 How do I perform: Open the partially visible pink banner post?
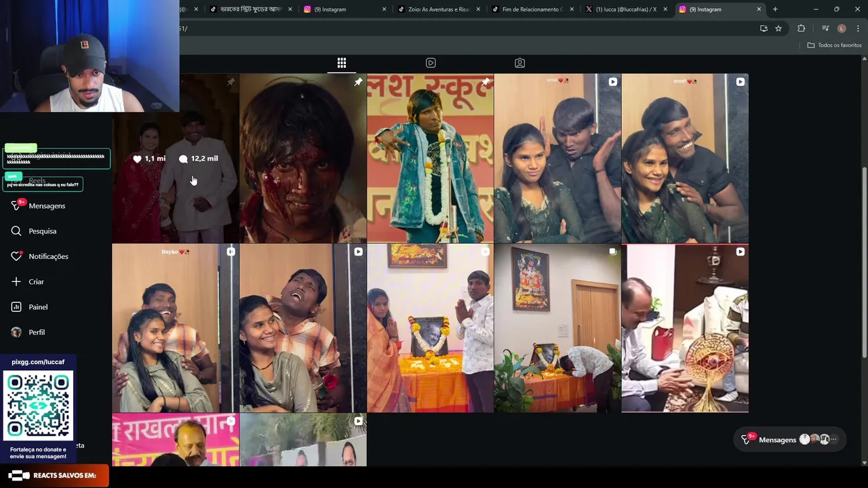tap(176, 440)
